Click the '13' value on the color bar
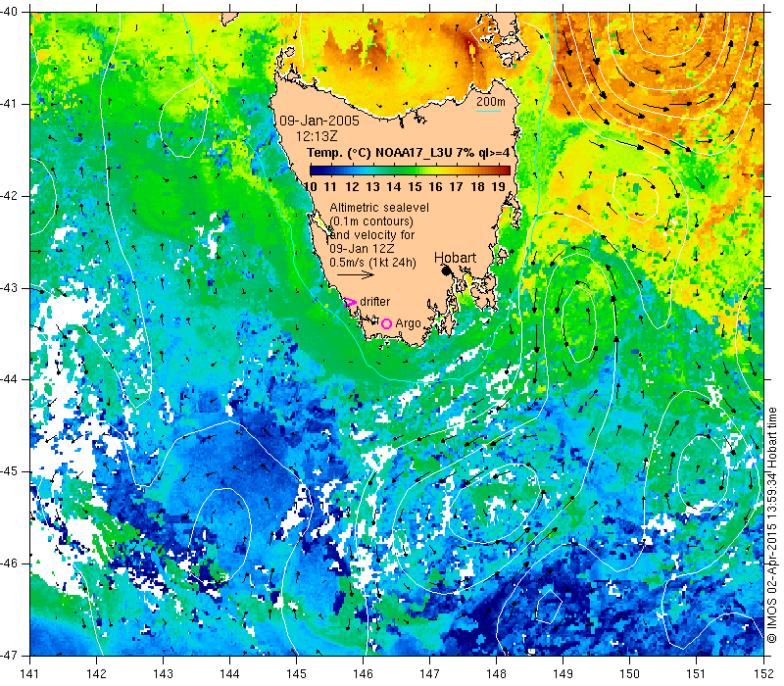 coord(372,186)
